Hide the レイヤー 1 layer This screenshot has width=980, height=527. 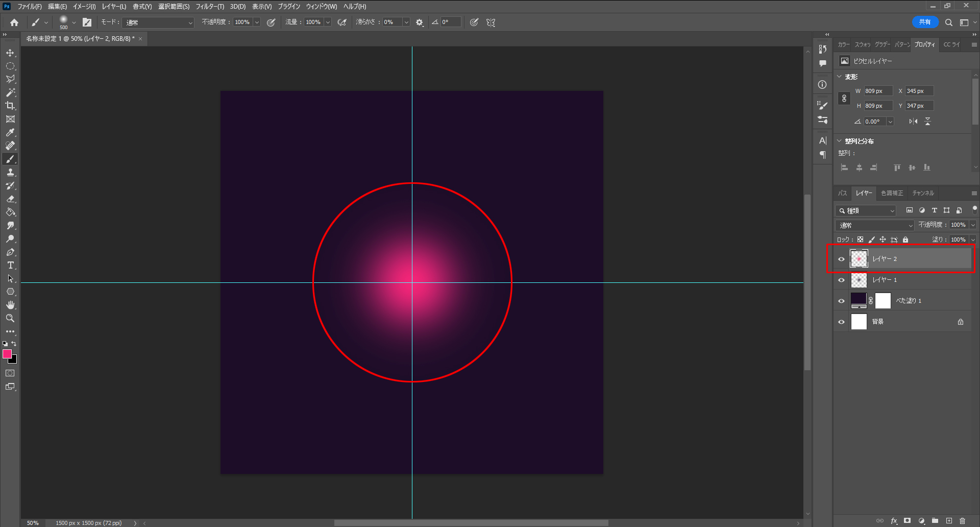[x=841, y=280]
